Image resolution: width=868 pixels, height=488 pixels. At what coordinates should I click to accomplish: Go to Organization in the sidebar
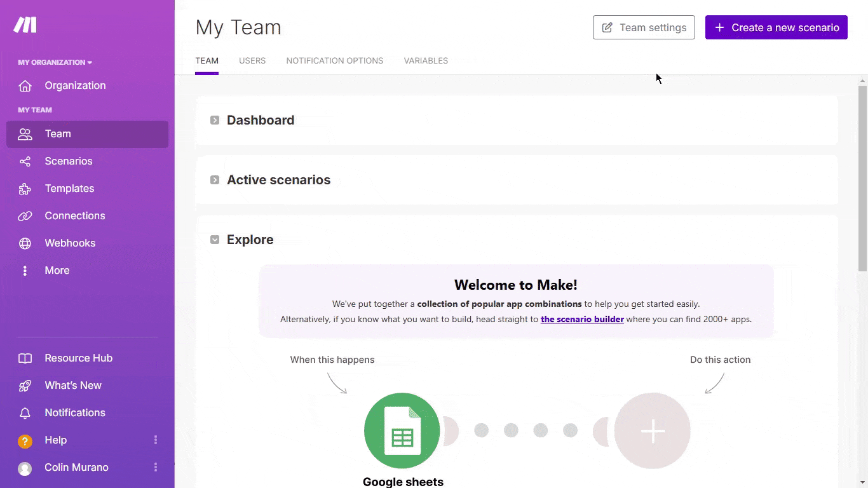point(88,86)
